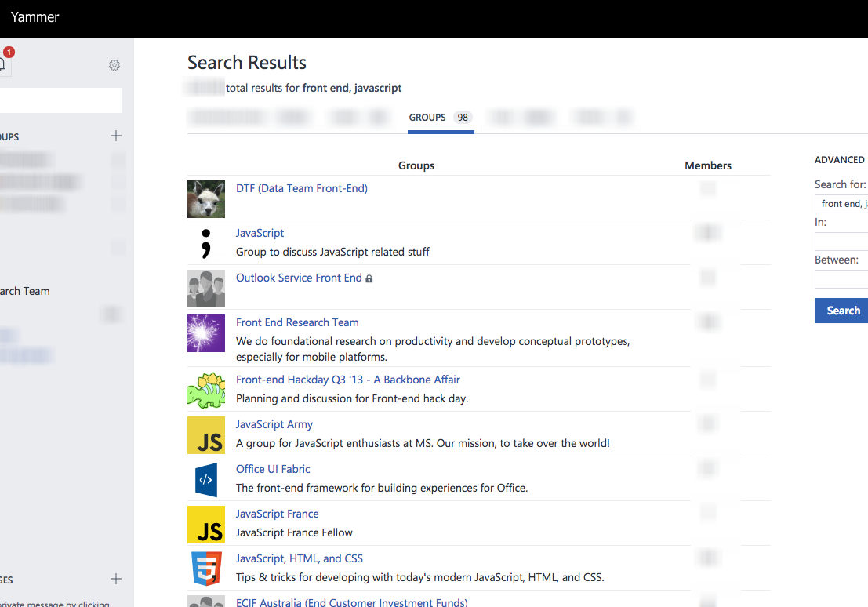Open JavaScript, HTML, and CSS group link

tap(300, 559)
